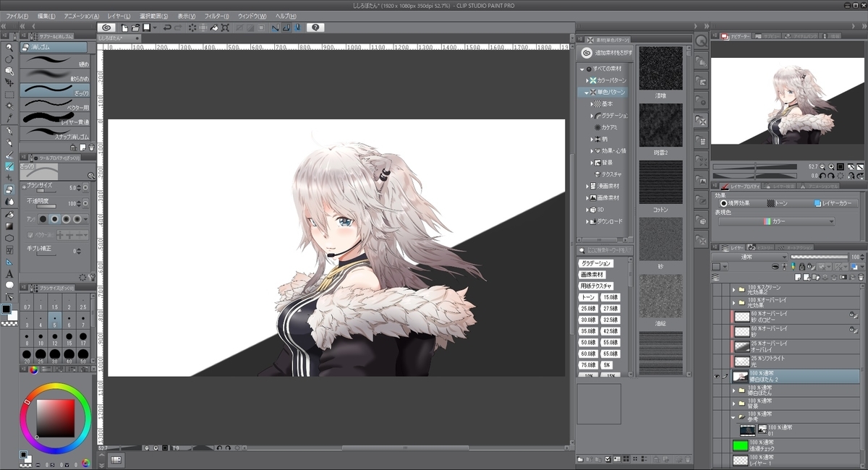Click the 用紙テクスチャ tag button
Viewport: 868px width, 470px height.
(x=596, y=286)
